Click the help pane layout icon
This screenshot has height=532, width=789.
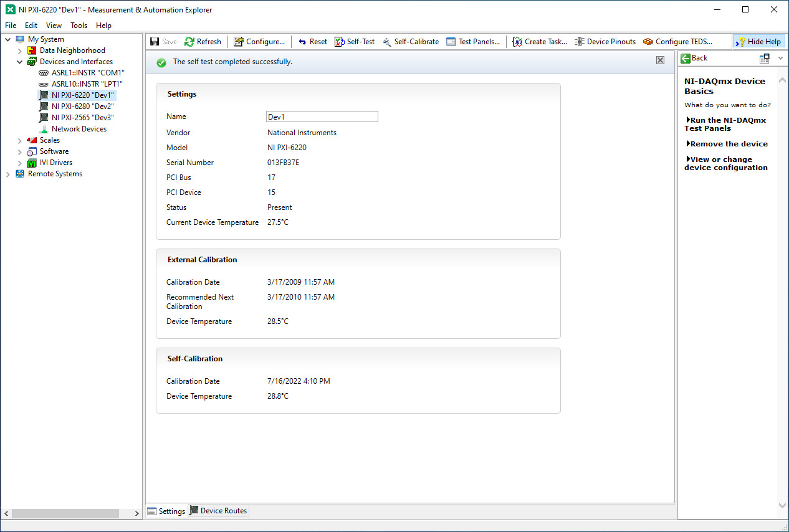tap(765, 59)
